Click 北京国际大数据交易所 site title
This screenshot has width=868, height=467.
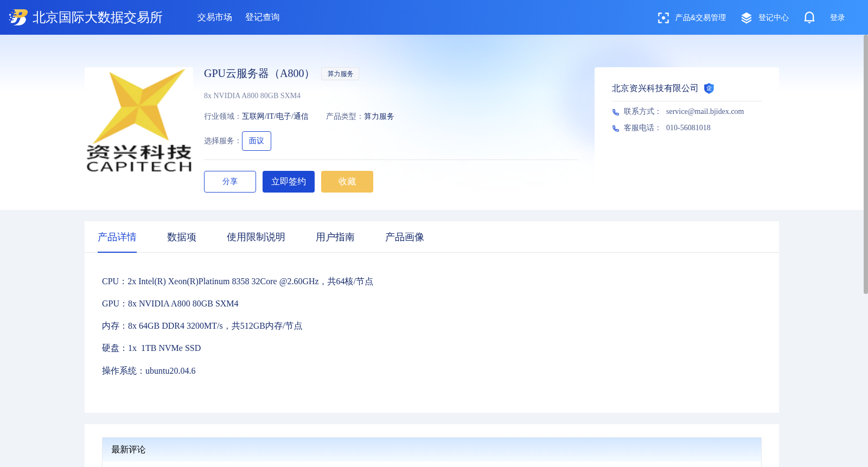(98, 17)
